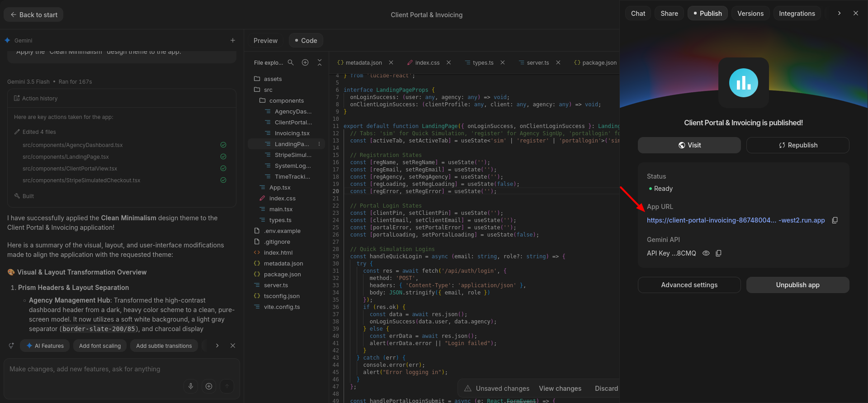868x403 pixels.
Task: Show next suggestion chips with chevron
Action: click(x=217, y=346)
